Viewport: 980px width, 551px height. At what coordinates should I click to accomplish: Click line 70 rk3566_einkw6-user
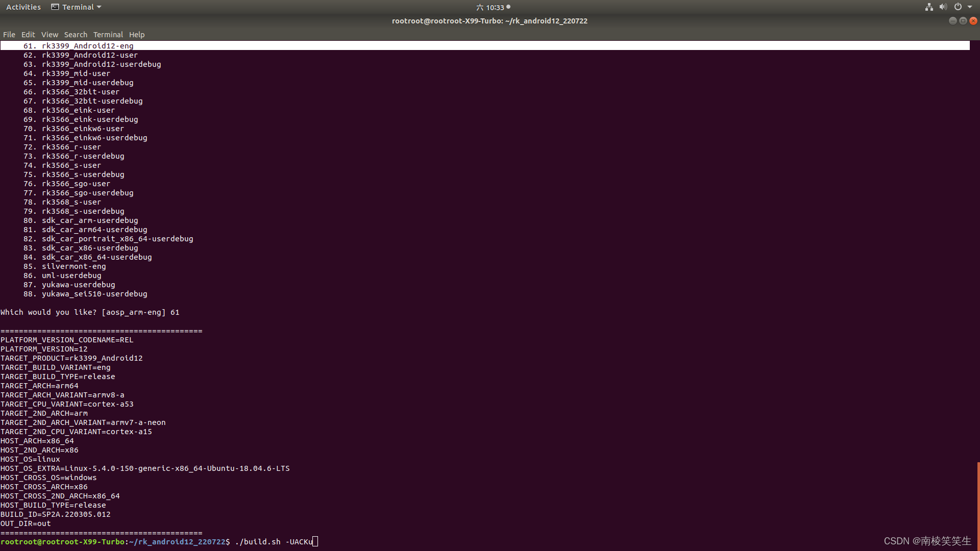(x=74, y=129)
